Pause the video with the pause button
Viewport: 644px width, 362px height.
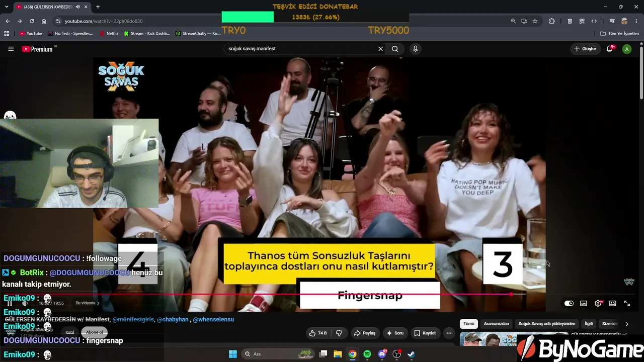[x=10, y=303]
